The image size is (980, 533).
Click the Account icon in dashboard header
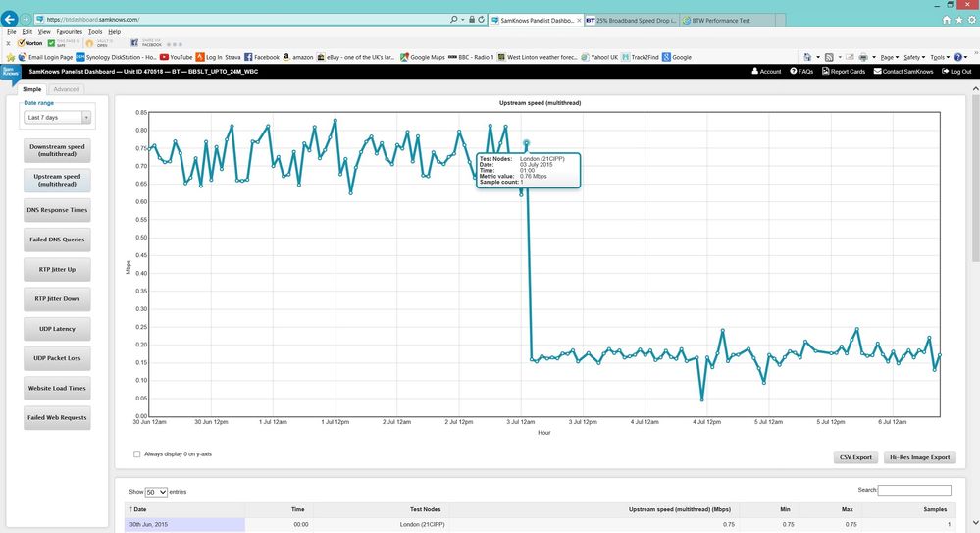pyautogui.click(x=755, y=72)
